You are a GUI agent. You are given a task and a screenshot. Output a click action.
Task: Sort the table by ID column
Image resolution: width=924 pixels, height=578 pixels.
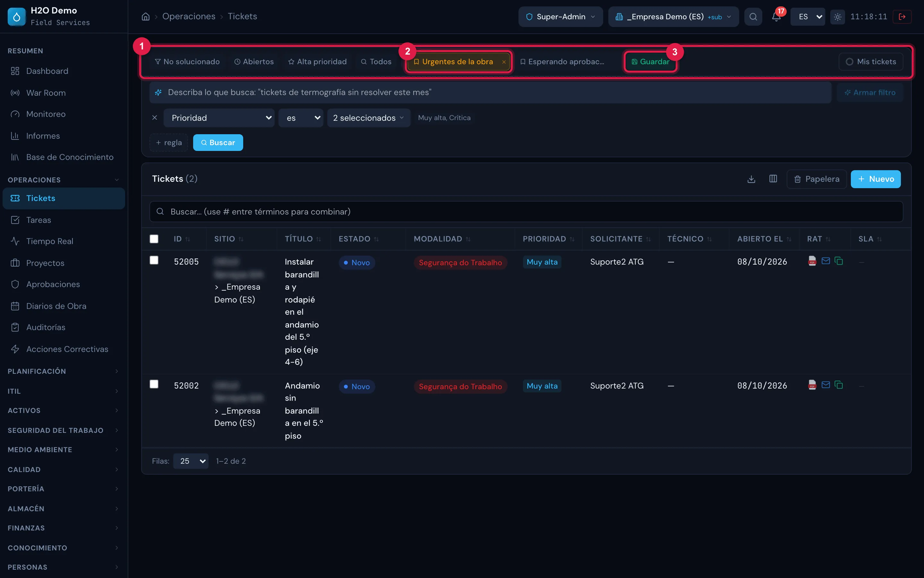pos(182,239)
